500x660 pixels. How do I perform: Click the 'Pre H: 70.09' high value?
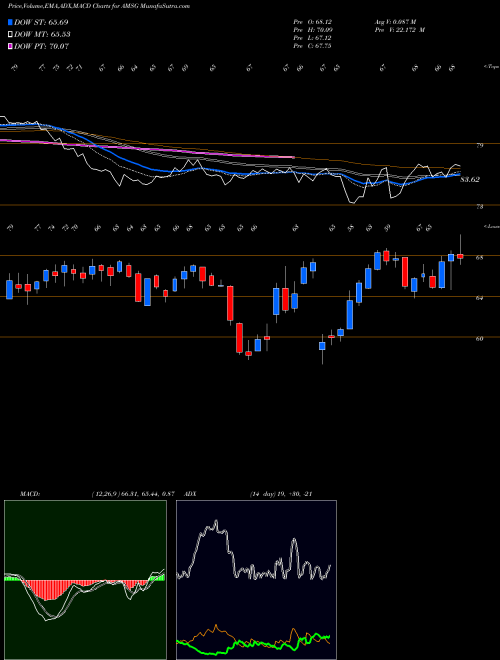pyautogui.click(x=313, y=30)
